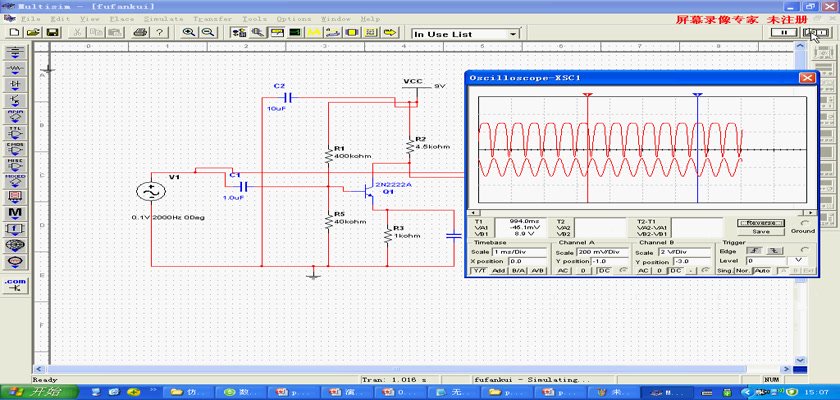Open the Transistors component bin in sidebar
Screen dimensions: 840x400
(x=16, y=102)
